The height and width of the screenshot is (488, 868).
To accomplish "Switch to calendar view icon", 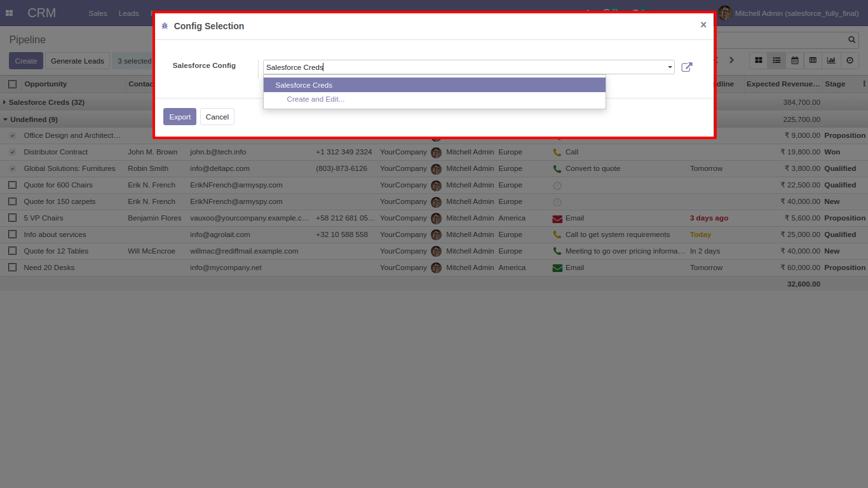I will click(795, 60).
